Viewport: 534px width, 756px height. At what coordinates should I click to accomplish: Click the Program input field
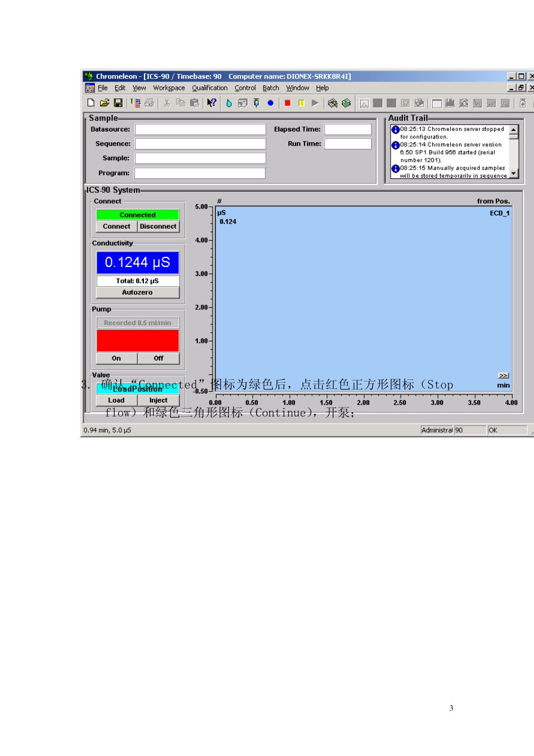coord(200,173)
